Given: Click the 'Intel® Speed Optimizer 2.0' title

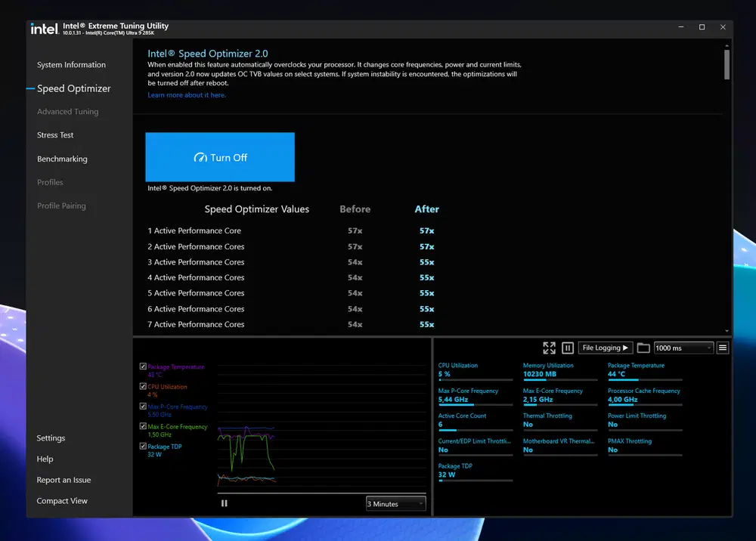Looking at the screenshot, I should (208, 54).
